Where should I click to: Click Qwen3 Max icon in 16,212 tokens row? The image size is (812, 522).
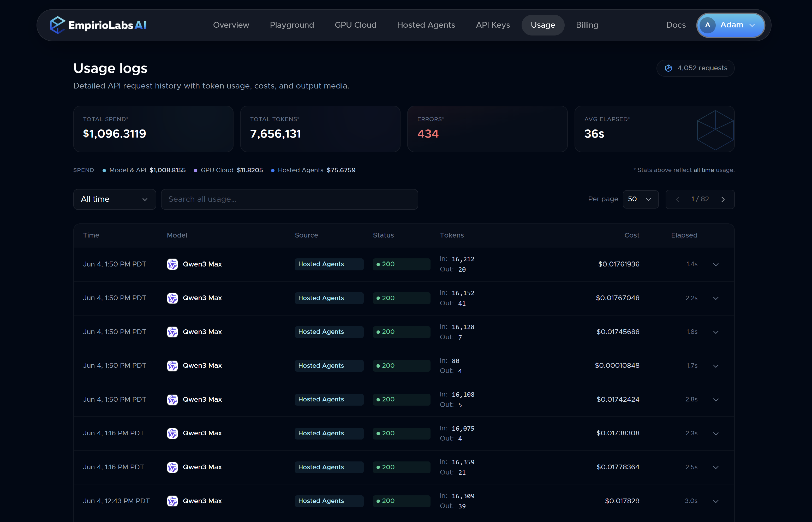tap(172, 264)
